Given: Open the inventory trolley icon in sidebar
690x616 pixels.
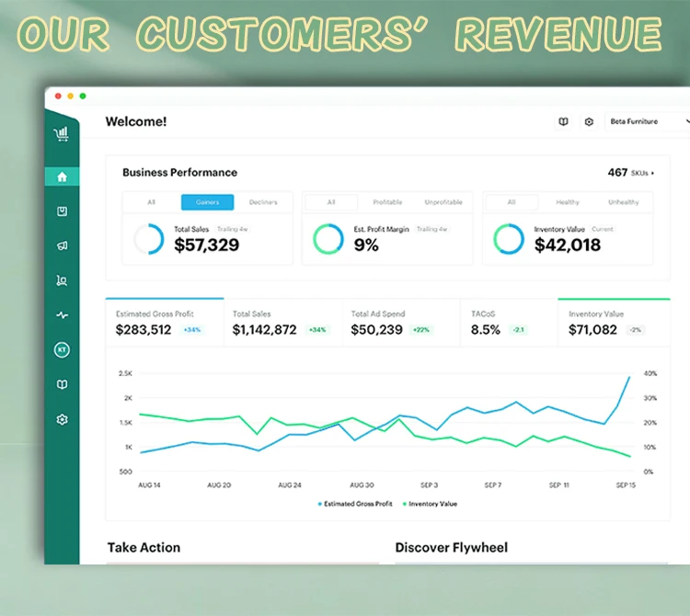Looking at the screenshot, I should pyautogui.click(x=62, y=281).
